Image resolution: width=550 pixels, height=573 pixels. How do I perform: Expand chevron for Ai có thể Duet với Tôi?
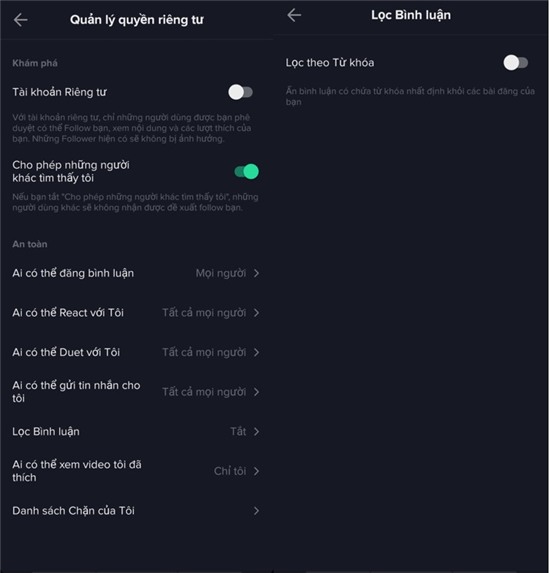257,352
